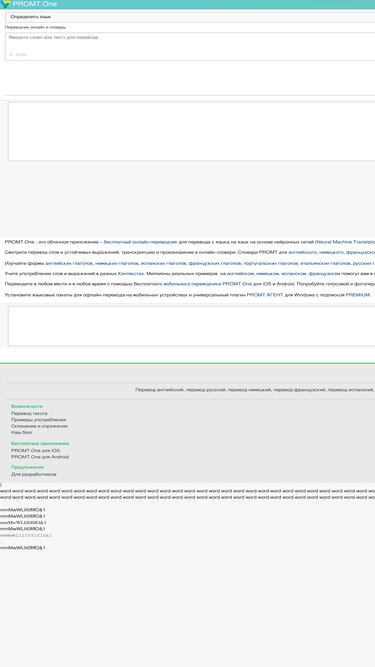Open the Для разработчиков footer link
Image resolution: width=375 pixels, height=667 pixels.
[x=34, y=474]
